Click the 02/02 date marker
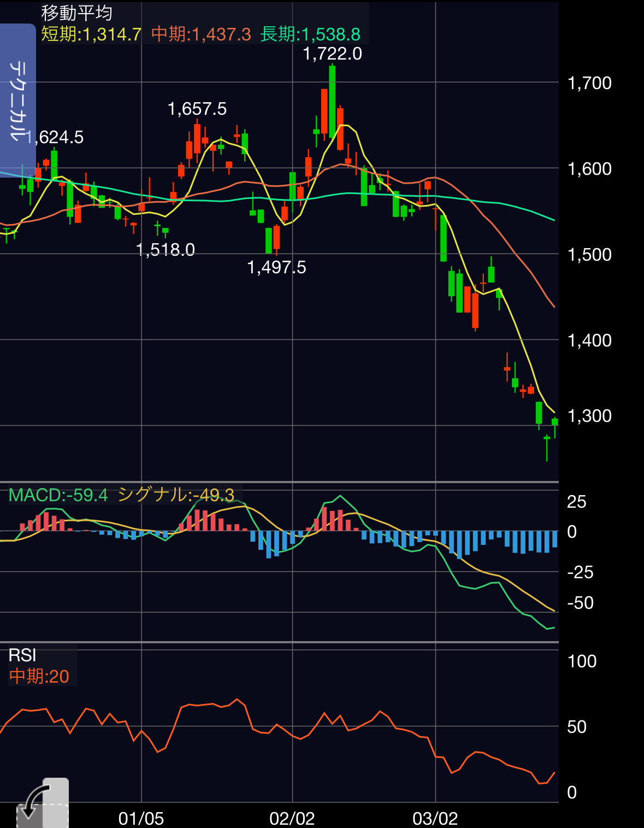The image size is (644, 828). coord(292,818)
